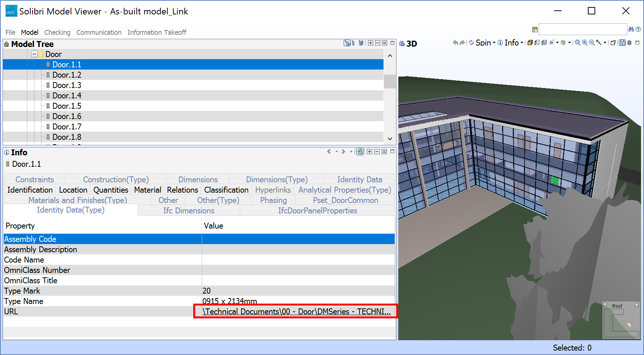Switch to the Checking view
This screenshot has height=355, width=644.
pos(57,33)
